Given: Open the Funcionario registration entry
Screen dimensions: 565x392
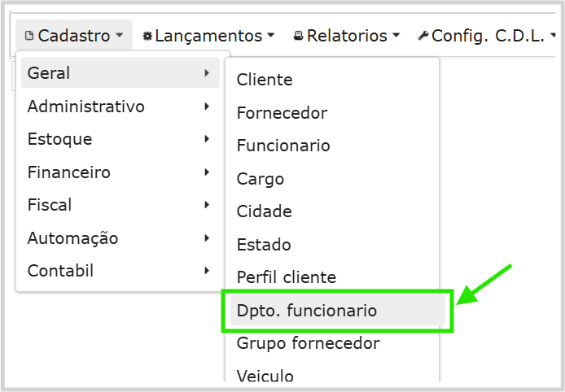Looking at the screenshot, I should coord(283,146).
